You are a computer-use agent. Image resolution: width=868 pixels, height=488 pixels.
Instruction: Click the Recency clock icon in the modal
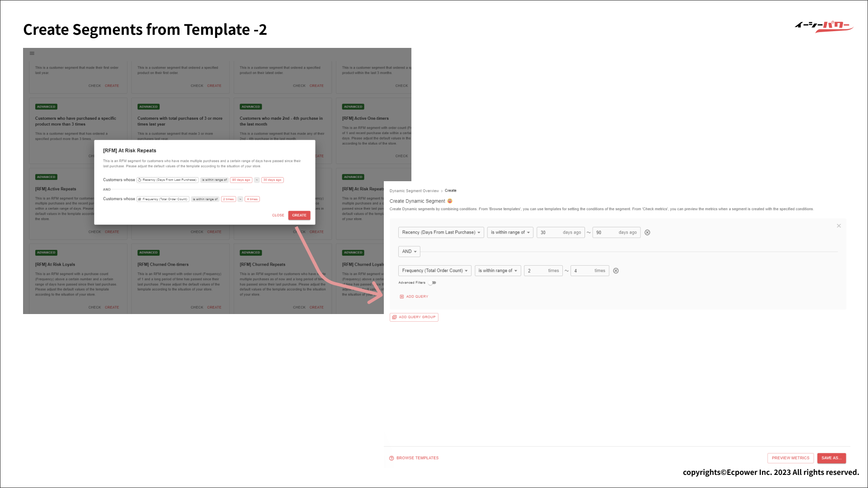pos(140,180)
